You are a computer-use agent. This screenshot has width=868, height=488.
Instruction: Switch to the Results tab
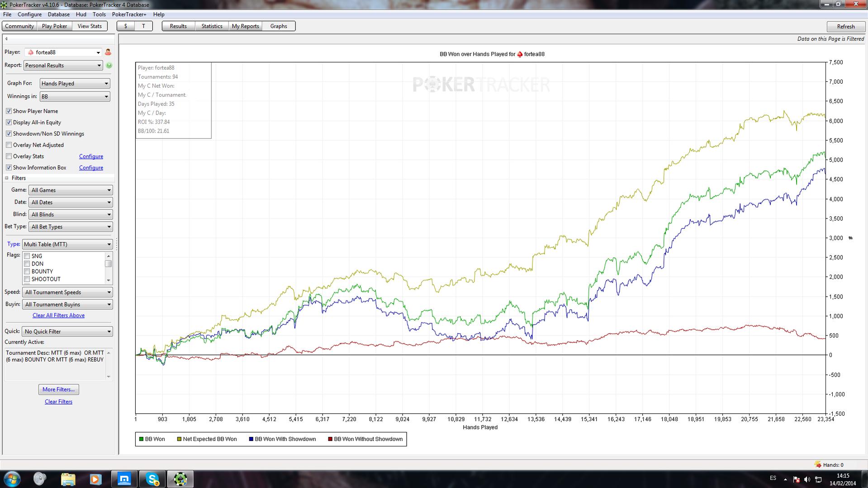pos(178,26)
